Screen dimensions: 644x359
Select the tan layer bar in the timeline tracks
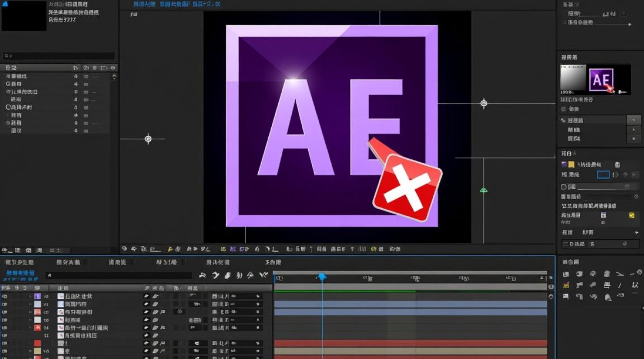[x=410, y=351]
